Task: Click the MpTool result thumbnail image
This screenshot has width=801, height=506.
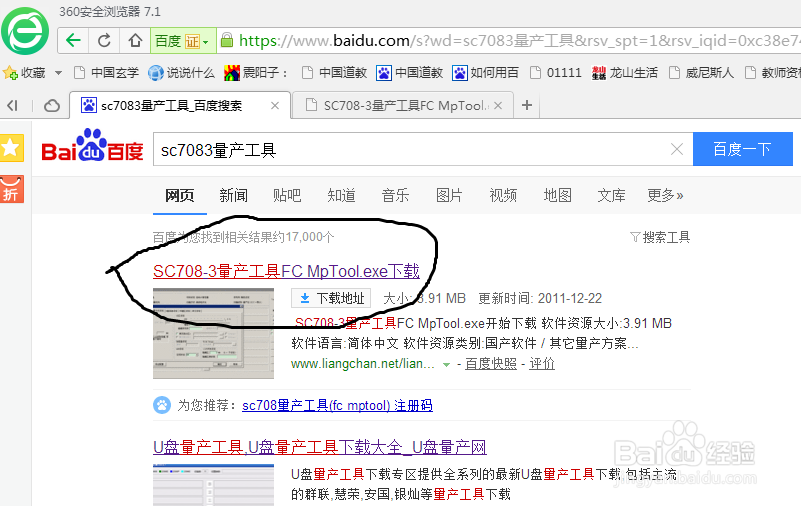Action: [x=214, y=333]
